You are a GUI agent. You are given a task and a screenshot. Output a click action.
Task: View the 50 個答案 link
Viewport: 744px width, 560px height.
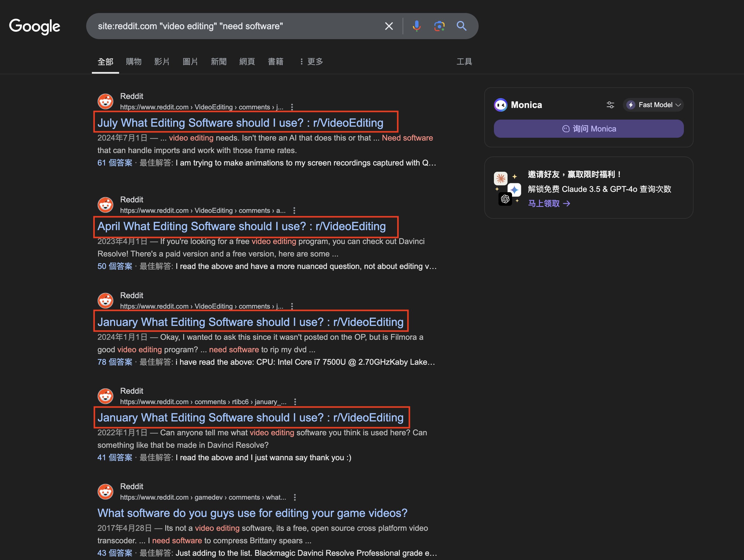point(115,266)
